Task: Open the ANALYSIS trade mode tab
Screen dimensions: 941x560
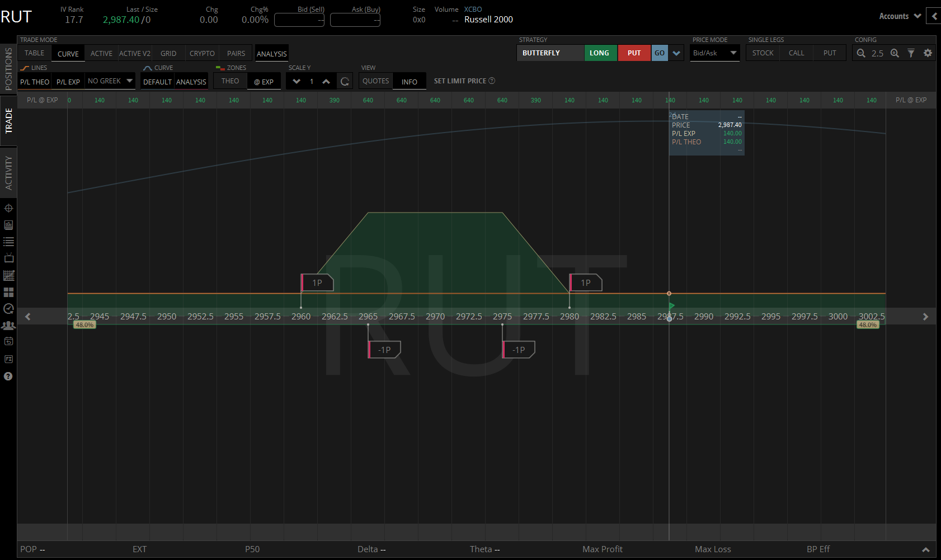Action: coord(271,54)
